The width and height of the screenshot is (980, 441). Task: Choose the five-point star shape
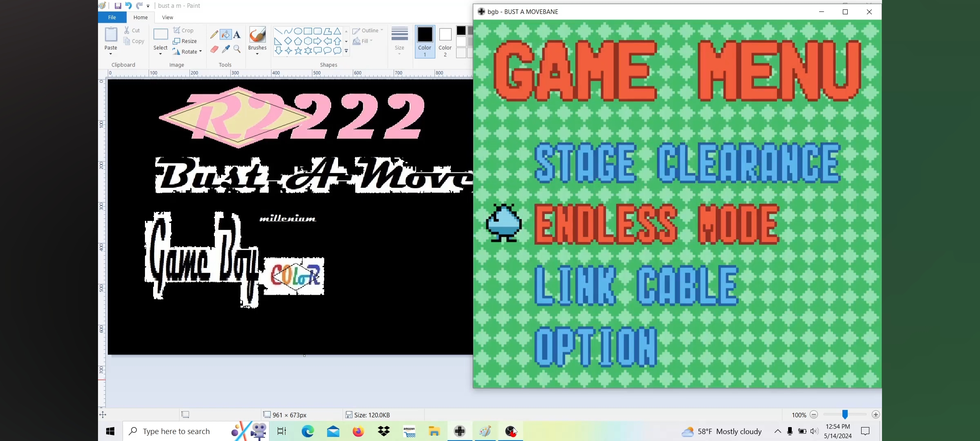coord(298,51)
